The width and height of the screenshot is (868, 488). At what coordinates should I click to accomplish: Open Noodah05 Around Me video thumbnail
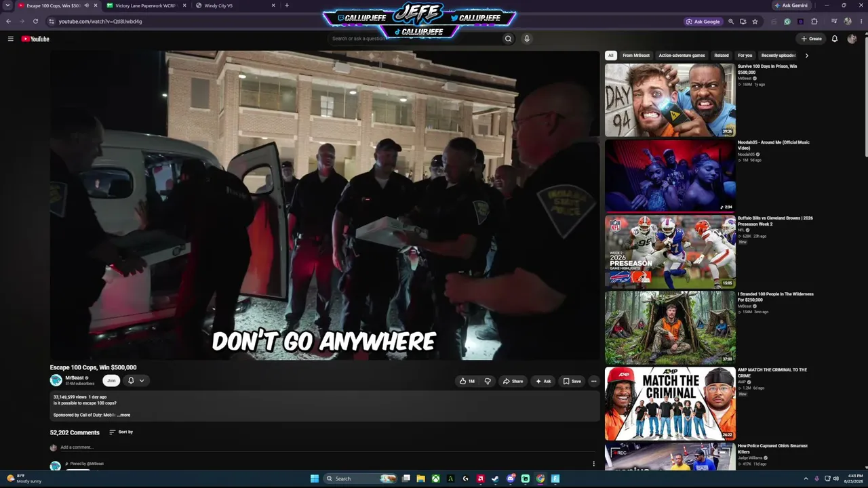click(670, 176)
